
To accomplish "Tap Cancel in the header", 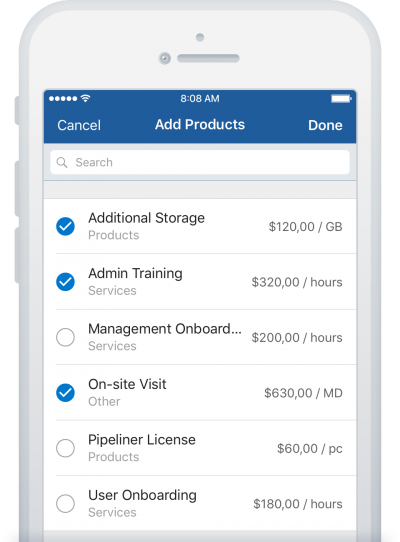I will point(79,125).
